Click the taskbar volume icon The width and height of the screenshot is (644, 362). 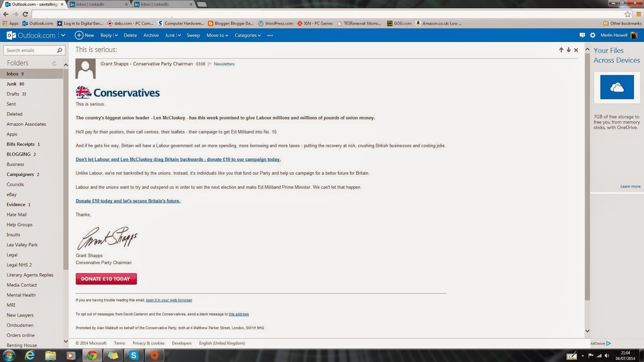[607, 356]
